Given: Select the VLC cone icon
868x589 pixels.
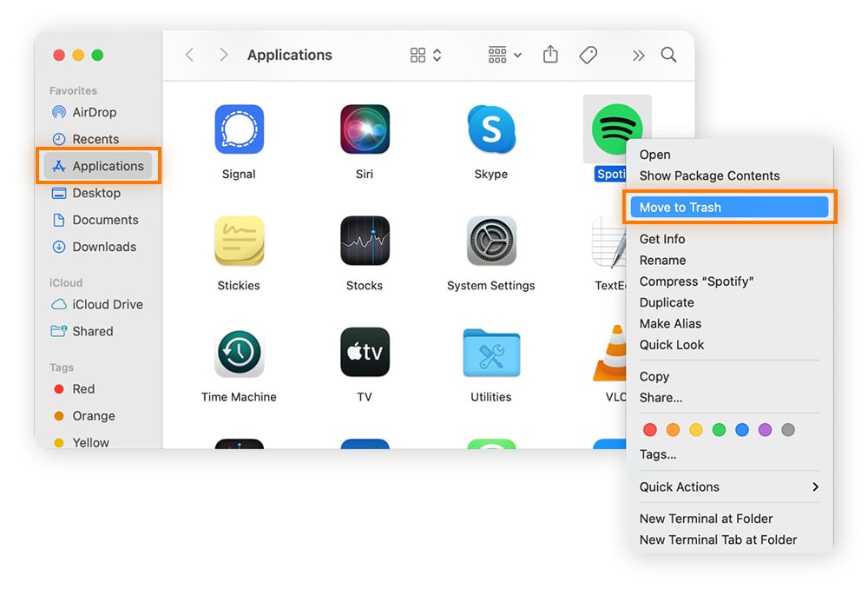Looking at the screenshot, I should (610, 353).
